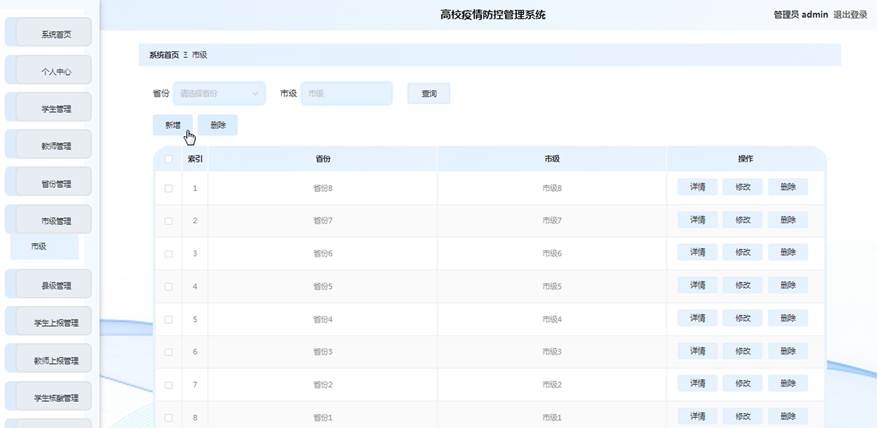
Task: Click 修改 for the 省份7 row
Action: pyautogui.click(x=742, y=219)
